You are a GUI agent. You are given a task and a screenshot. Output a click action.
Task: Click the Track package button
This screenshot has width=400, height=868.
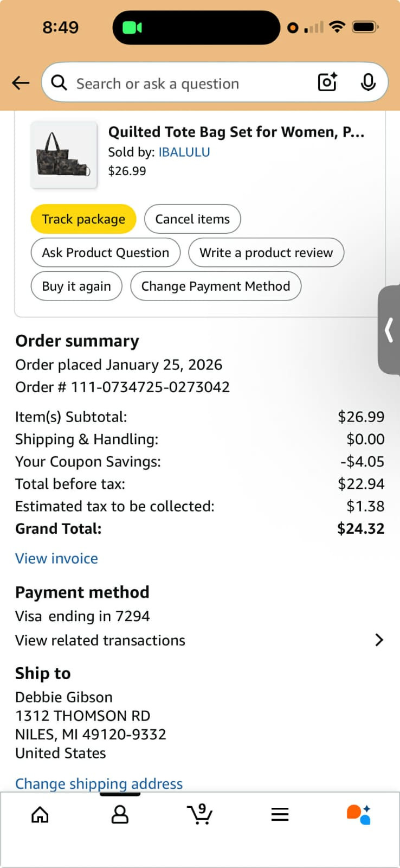(x=83, y=219)
